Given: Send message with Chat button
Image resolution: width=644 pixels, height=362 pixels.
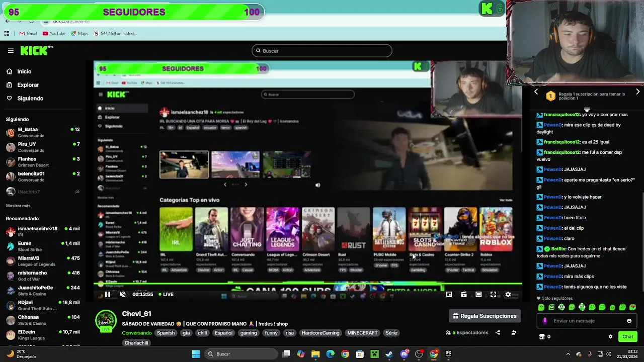Looking at the screenshot, I should pos(628,337).
